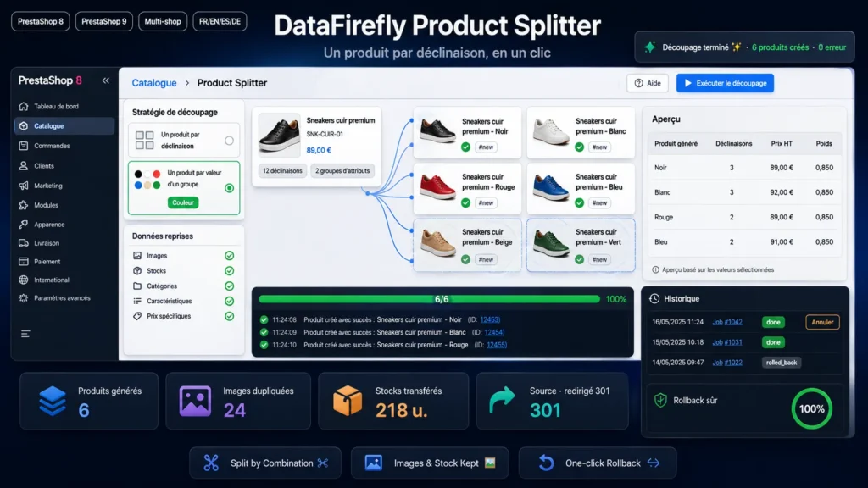The height and width of the screenshot is (488, 868).
Task: Click the 100% rollback progress ring
Action: [811, 409]
